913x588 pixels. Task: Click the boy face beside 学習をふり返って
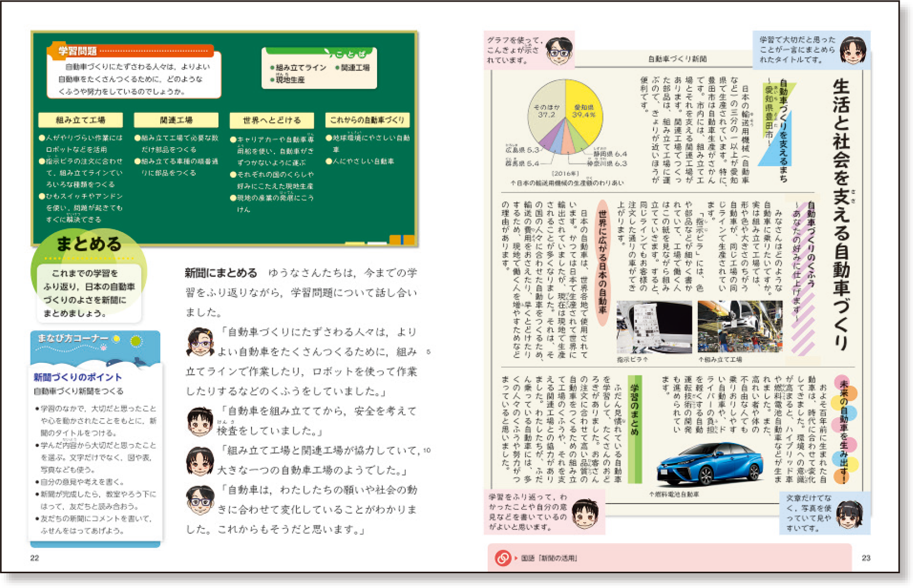point(585,514)
